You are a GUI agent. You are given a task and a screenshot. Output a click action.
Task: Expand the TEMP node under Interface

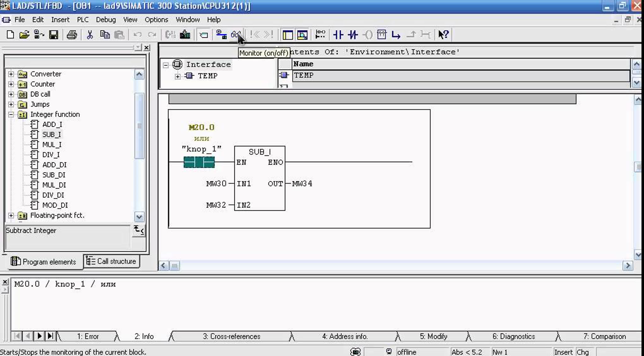coord(178,77)
